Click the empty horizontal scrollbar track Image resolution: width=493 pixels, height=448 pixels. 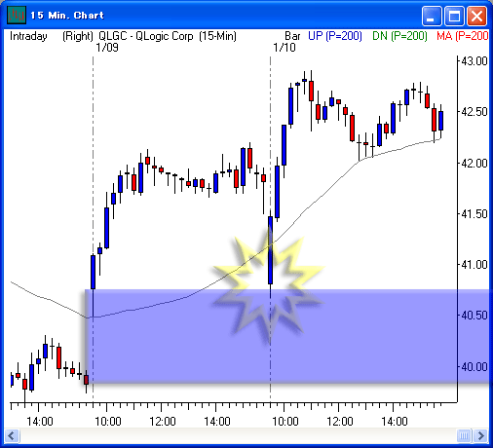[x=238, y=435]
